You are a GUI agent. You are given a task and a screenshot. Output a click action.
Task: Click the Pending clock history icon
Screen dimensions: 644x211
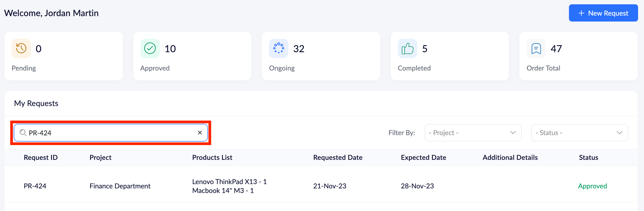[21, 49]
